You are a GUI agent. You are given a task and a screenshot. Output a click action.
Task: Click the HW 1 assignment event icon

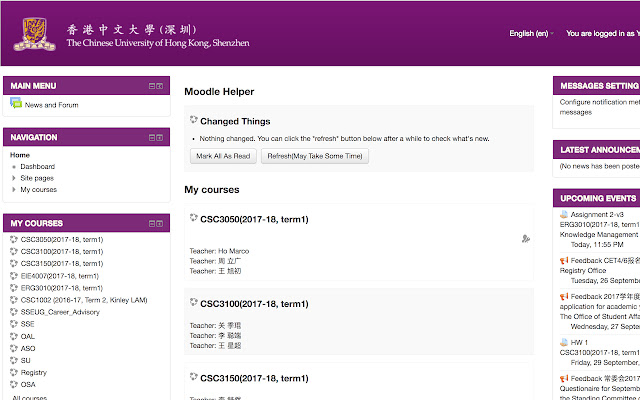pyautogui.click(x=564, y=342)
